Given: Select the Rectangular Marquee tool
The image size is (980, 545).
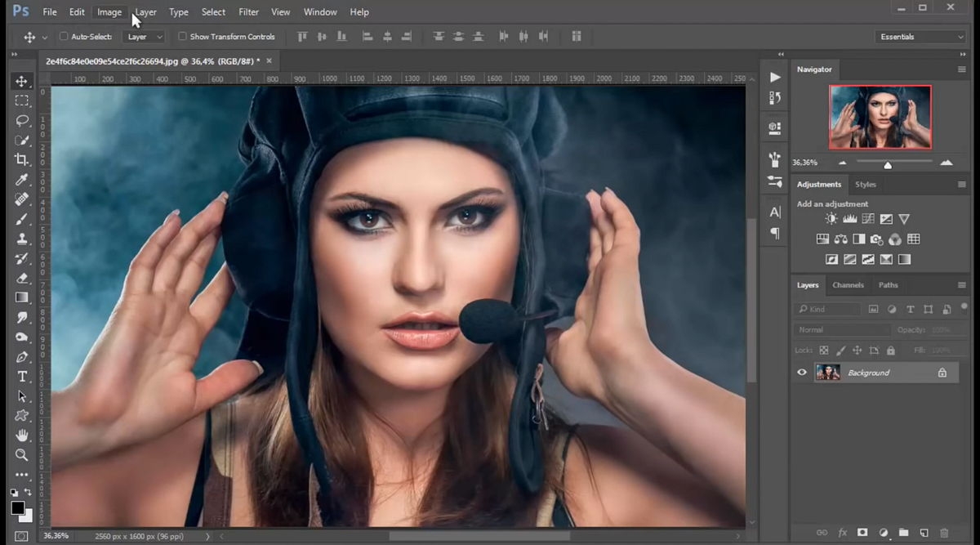Looking at the screenshot, I should pos(22,101).
